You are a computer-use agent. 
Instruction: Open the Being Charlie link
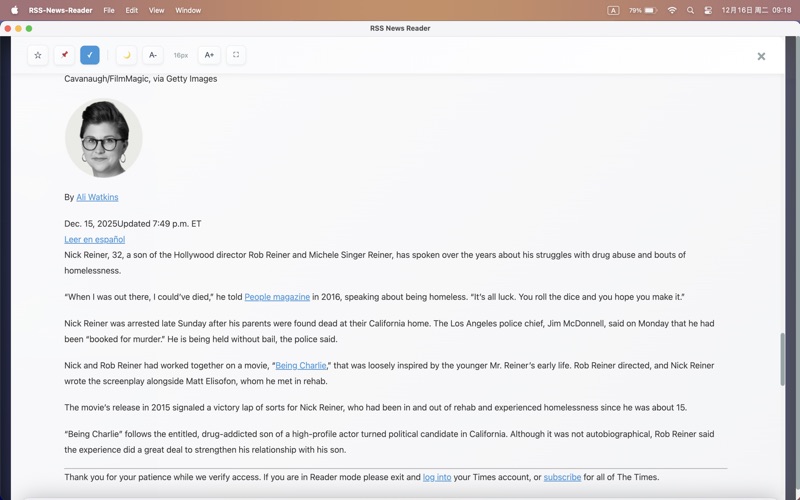click(x=301, y=365)
